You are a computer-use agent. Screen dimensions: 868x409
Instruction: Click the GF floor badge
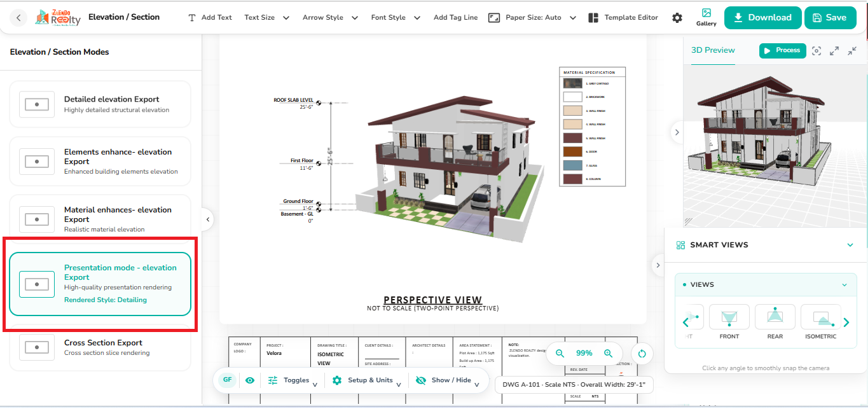[227, 380]
